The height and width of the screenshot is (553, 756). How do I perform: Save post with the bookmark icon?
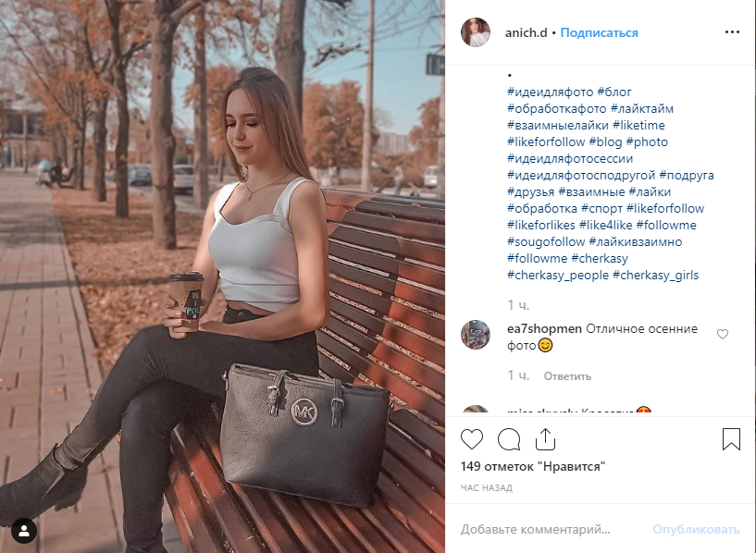(x=731, y=439)
